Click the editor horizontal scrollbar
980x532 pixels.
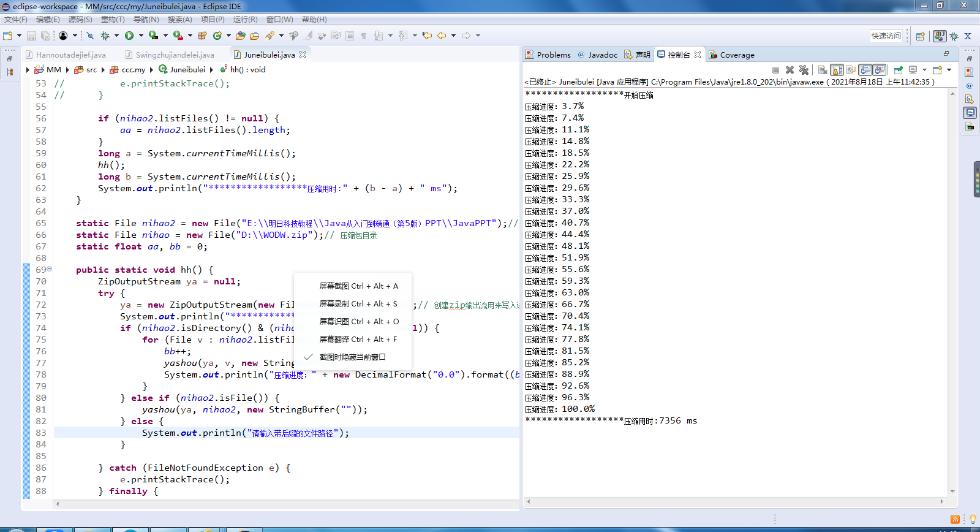[287, 504]
